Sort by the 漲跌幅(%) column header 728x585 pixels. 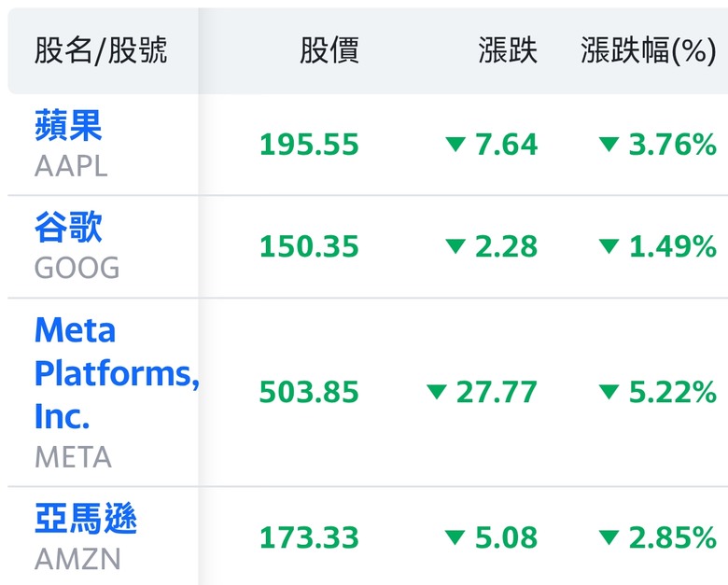tap(649, 50)
